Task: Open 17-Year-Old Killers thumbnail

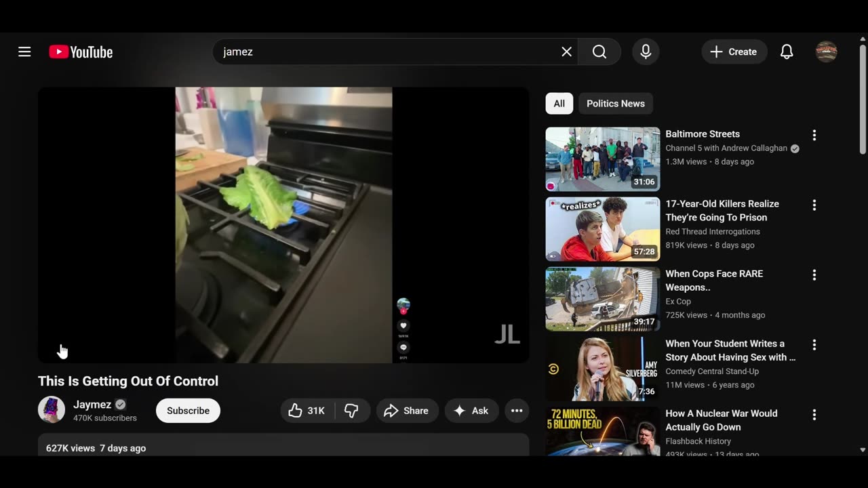Action: coord(603,229)
